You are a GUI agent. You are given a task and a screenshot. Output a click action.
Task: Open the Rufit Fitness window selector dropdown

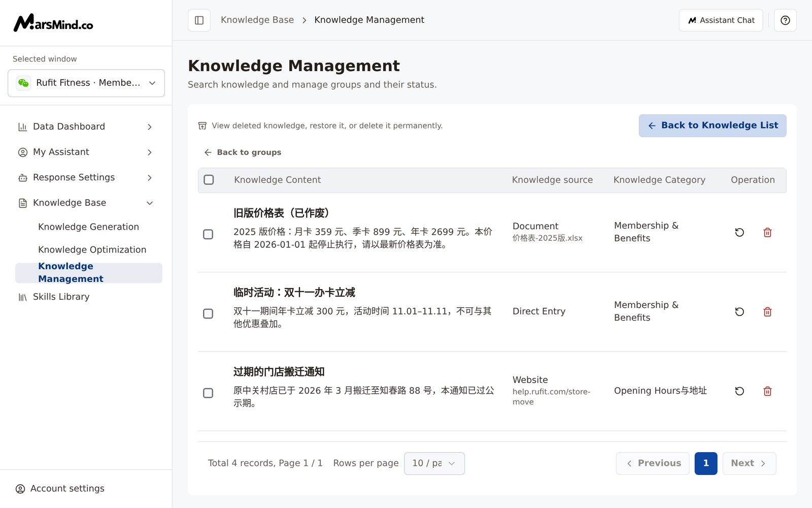[86, 83]
